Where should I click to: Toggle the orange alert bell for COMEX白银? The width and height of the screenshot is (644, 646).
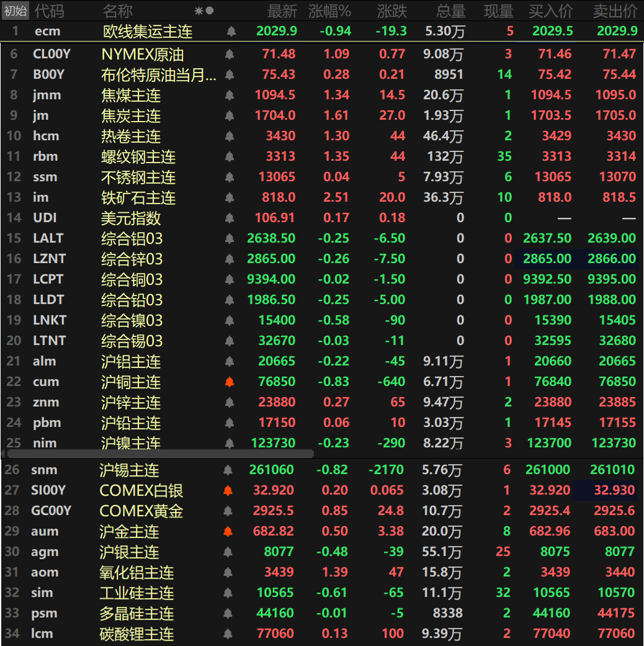[228, 490]
